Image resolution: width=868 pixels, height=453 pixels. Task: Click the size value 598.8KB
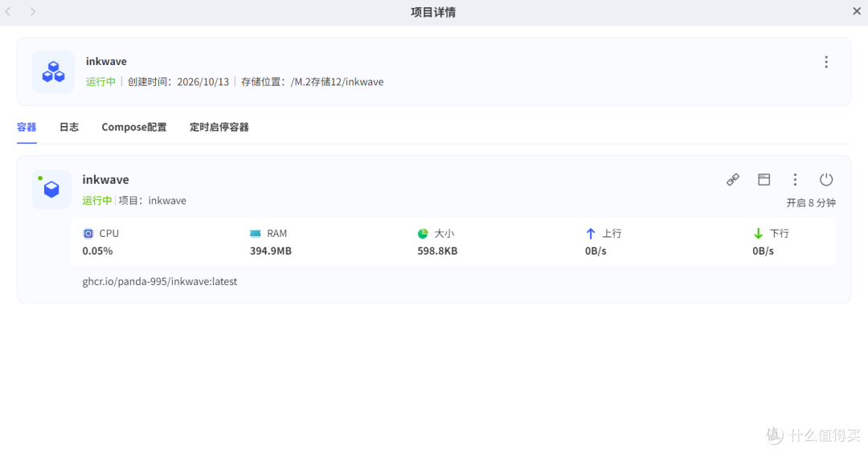[437, 251]
